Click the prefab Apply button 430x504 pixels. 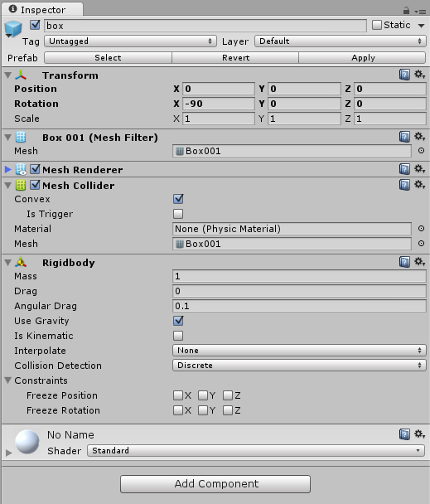362,58
